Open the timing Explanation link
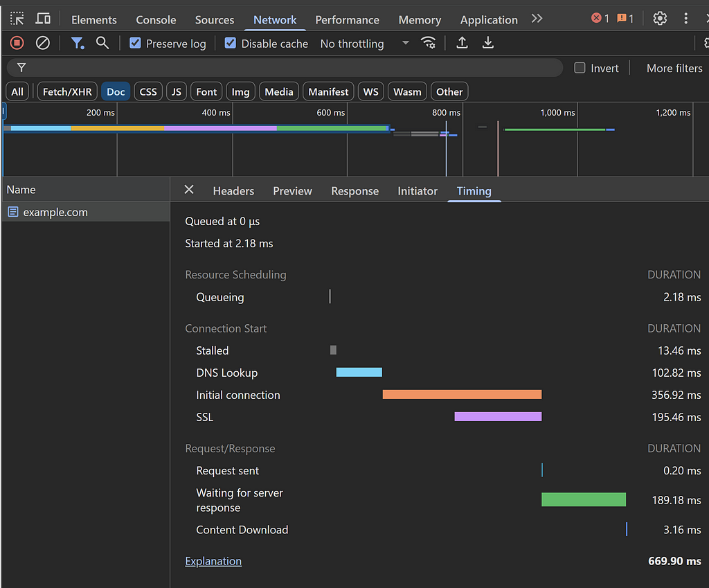 (213, 561)
